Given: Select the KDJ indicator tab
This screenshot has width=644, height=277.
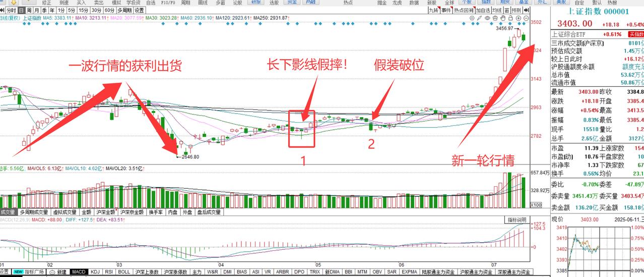Looking at the screenshot, I should click(x=95, y=272).
